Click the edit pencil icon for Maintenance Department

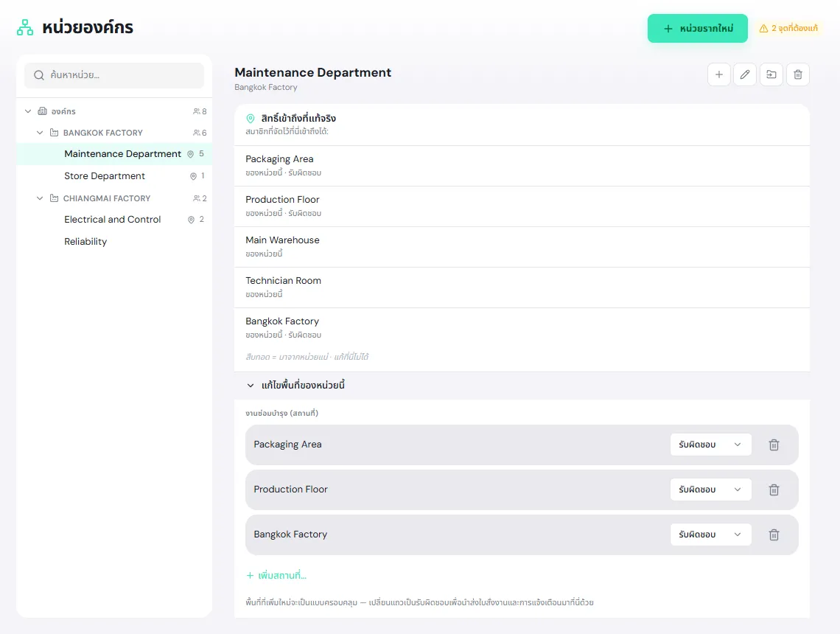coord(745,74)
